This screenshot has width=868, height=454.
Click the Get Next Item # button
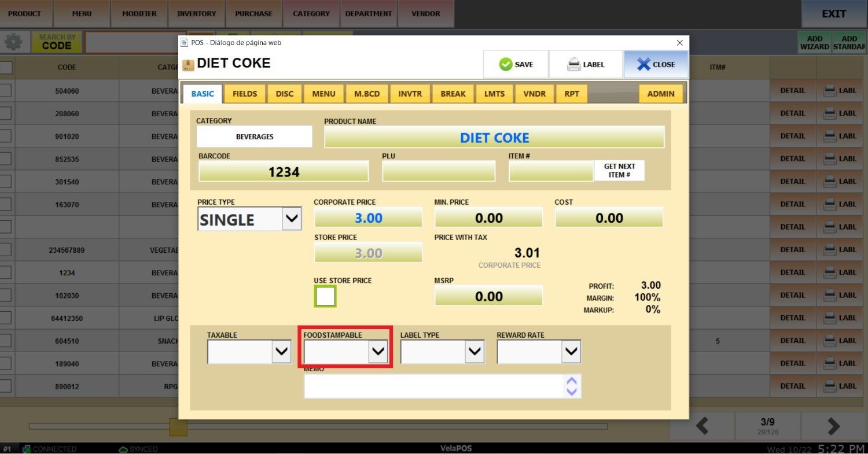619,170
